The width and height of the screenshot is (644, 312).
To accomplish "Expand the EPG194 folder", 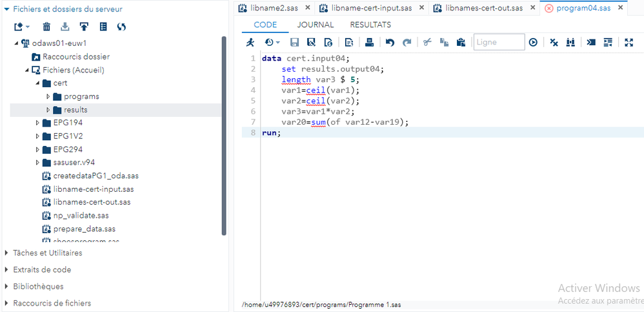I will (x=37, y=123).
